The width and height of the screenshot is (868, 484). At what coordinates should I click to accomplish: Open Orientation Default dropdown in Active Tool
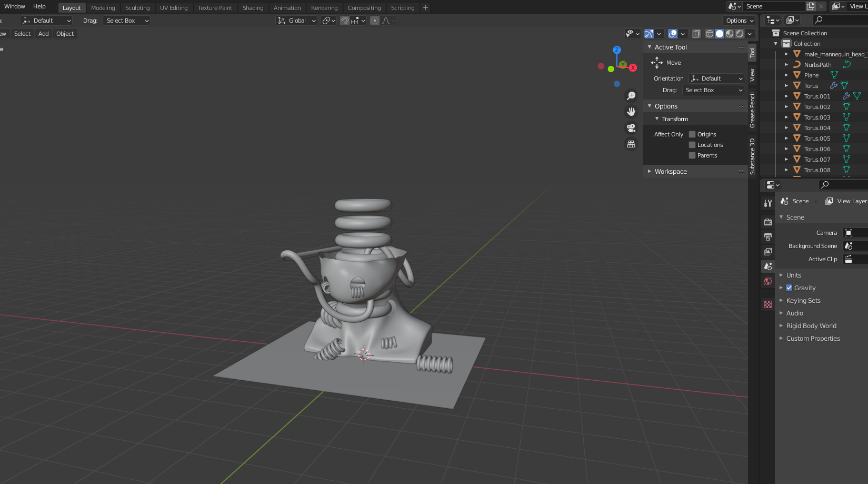tap(716, 78)
